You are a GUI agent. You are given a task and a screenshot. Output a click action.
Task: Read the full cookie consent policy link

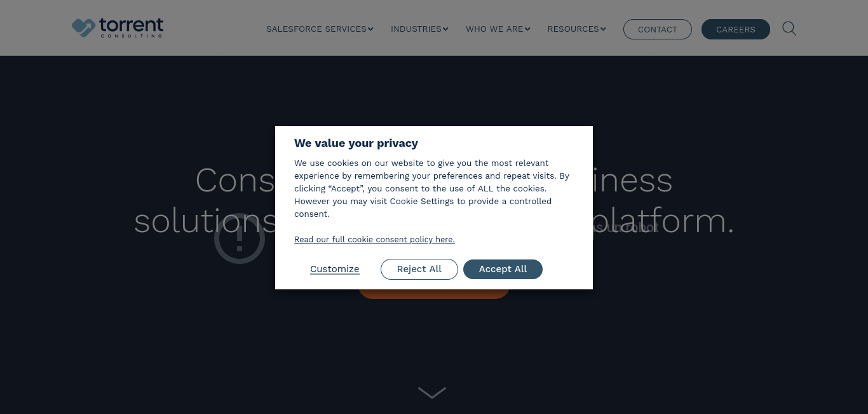click(374, 239)
